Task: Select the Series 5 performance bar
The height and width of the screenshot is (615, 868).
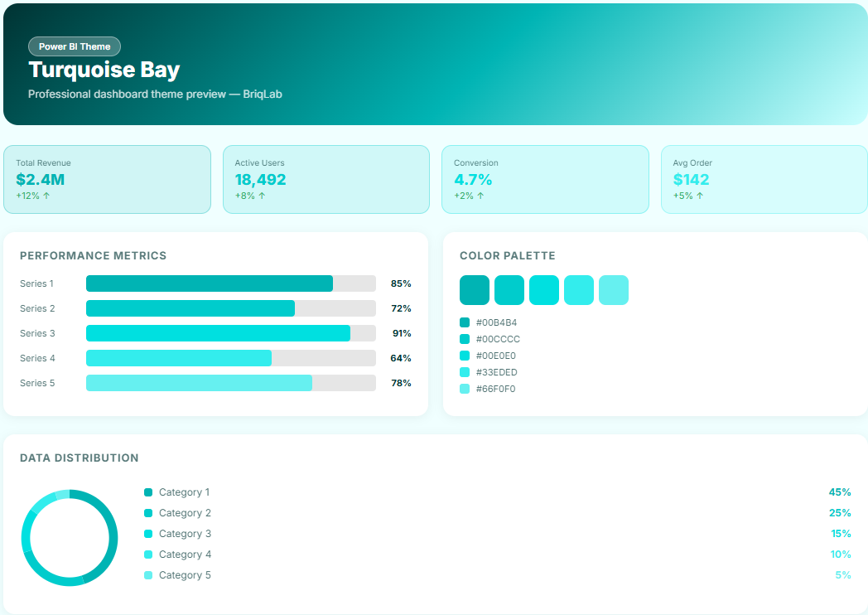Action: (199, 383)
